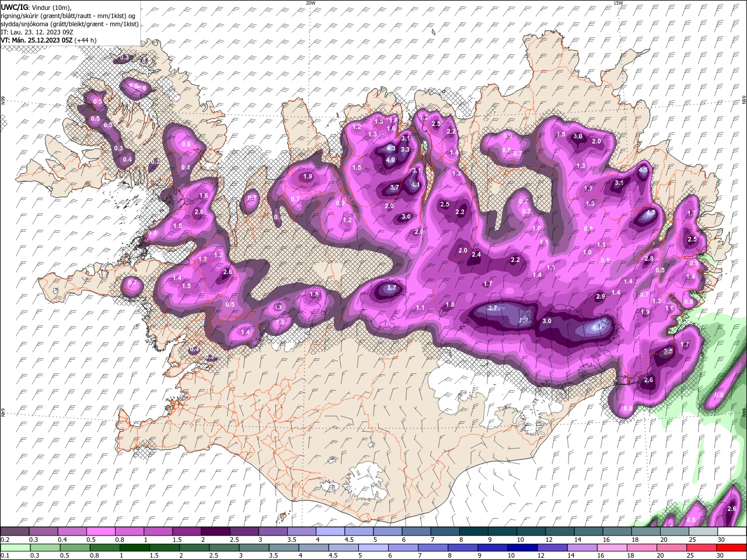The width and height of the screenshot is (747, 560).
Task: Pick the 0.3 mauve swatch in upper legend
Action: pyautogui.click(x=44, y=531)
